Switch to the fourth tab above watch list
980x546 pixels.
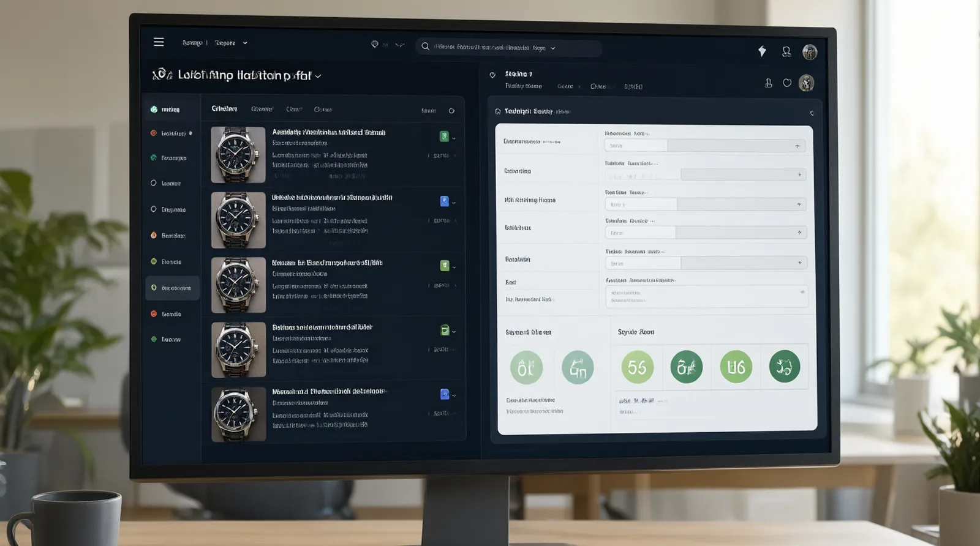pos(323,110)
